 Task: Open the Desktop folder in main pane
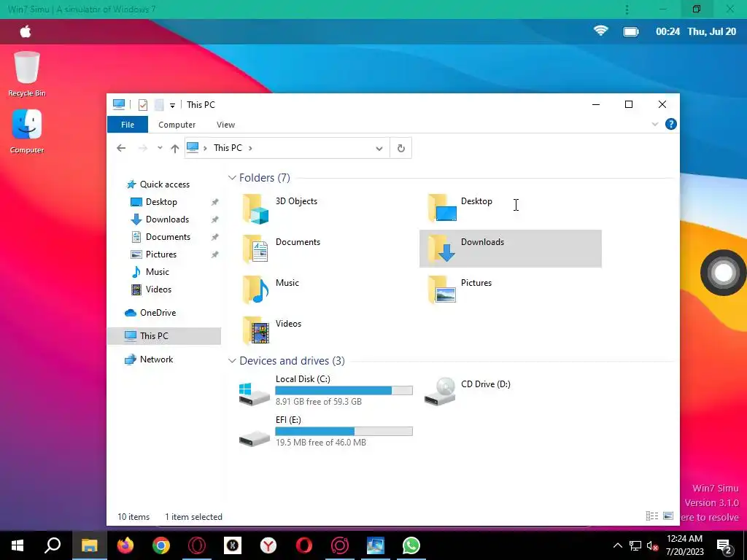[x=461, y=208]
